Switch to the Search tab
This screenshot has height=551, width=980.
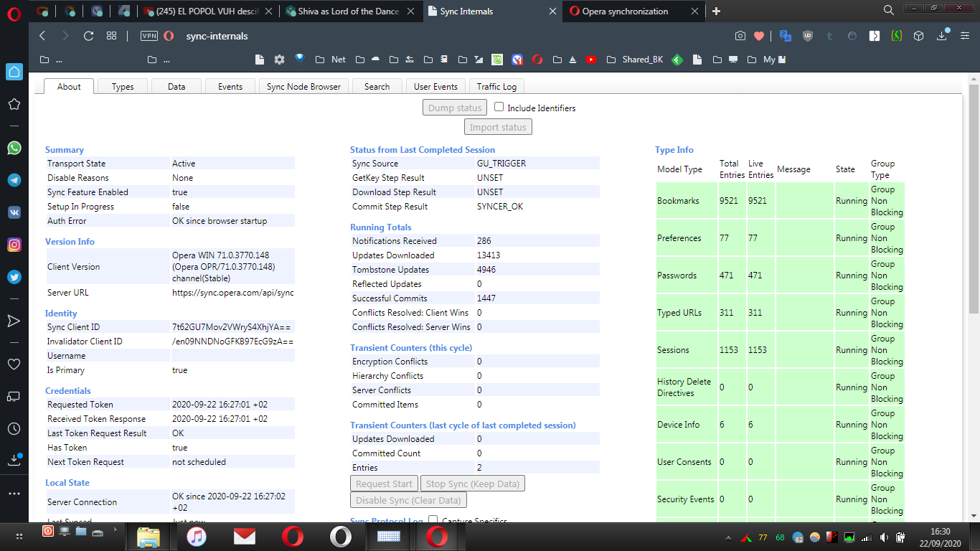point(377,86)
